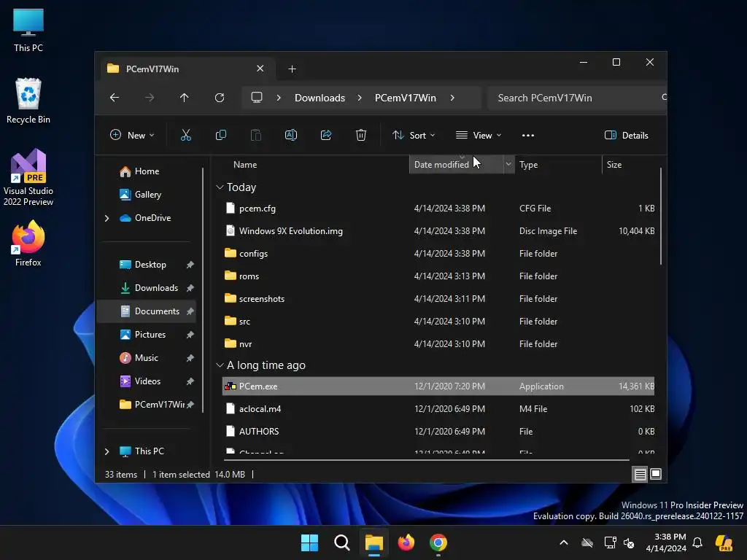This screenshot has height=560, width=747.
Task: Open the Sort dropdown menu
Action: 414,135
